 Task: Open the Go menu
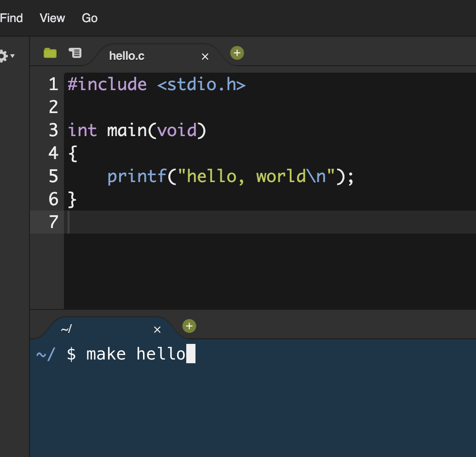point(89,18)
